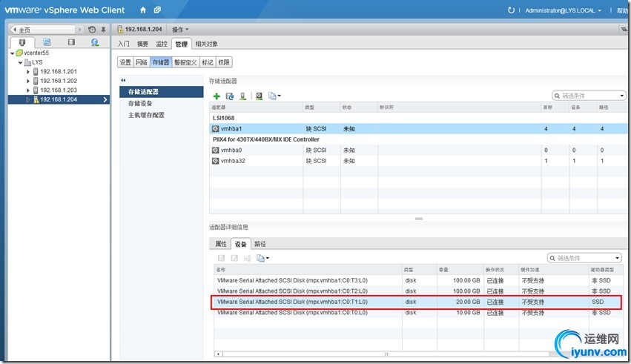
Task: Click the vmhba0 adapter icon
Action: click(x=215, y=150)
